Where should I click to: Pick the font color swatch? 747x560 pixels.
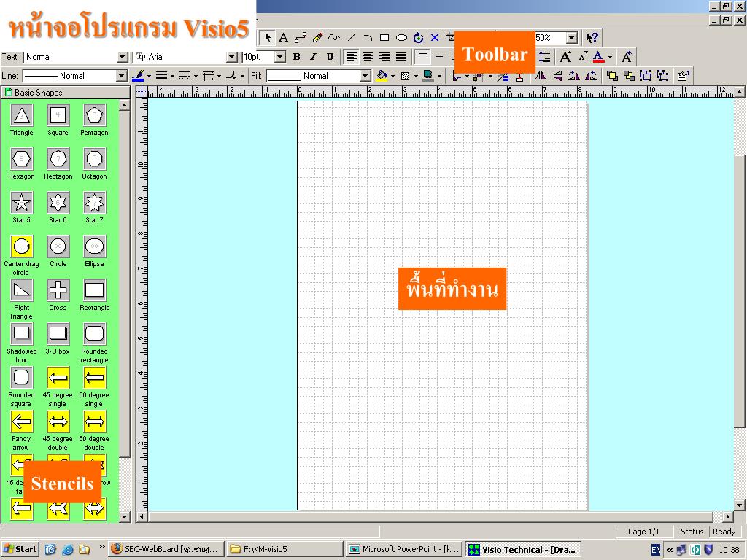click(599, 57)
